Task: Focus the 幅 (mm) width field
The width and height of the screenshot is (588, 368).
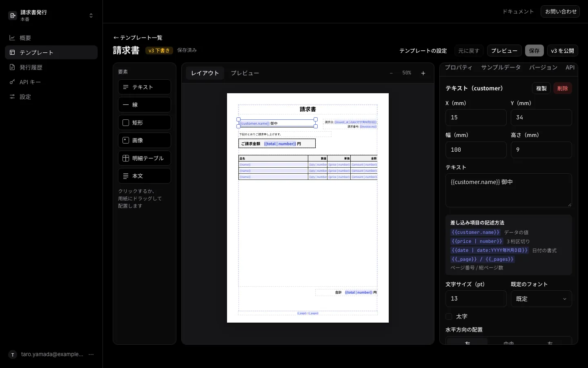Action: coord(476,150)
